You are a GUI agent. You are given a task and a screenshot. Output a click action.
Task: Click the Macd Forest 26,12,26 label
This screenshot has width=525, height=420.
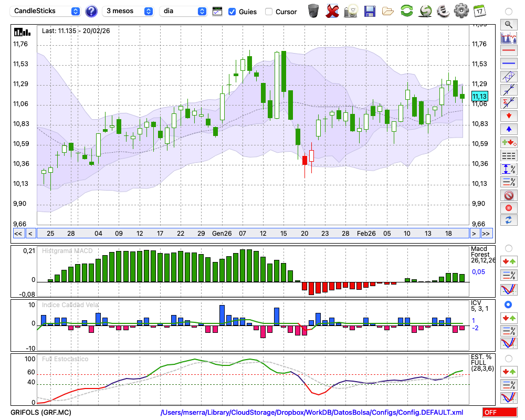[483, 255]
